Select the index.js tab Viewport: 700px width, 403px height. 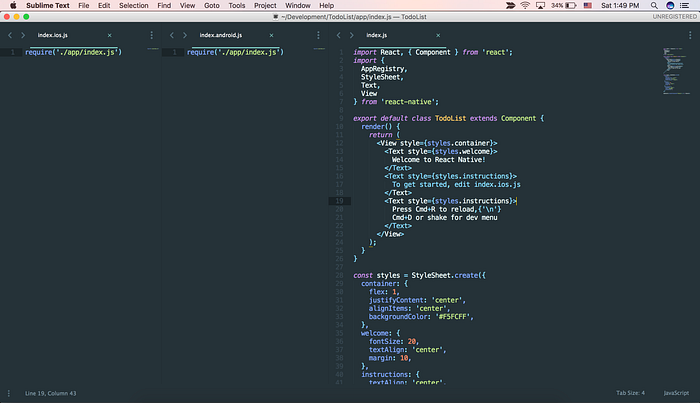(377, 35)
